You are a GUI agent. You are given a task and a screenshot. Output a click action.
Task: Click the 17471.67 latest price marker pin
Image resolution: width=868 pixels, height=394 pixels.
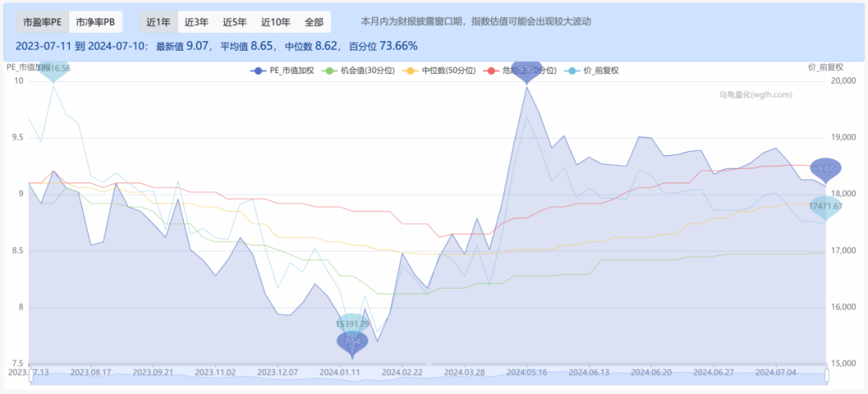(825, 207)
